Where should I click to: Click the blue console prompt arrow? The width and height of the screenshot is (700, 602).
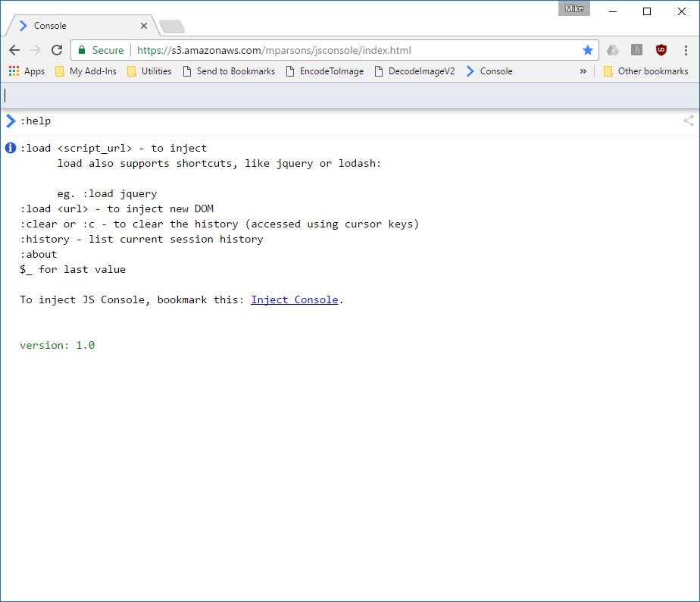(x=10, y=121)
